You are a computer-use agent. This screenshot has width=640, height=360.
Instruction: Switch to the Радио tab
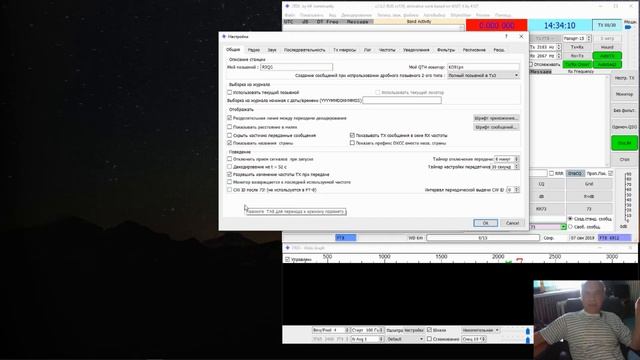(x=253, y=50)
